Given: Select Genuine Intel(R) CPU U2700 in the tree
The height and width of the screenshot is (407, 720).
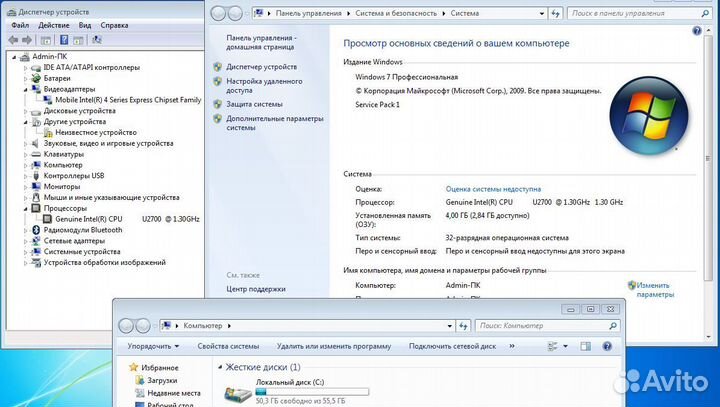Looking at the screenshot, I should [x=127, y=219].
